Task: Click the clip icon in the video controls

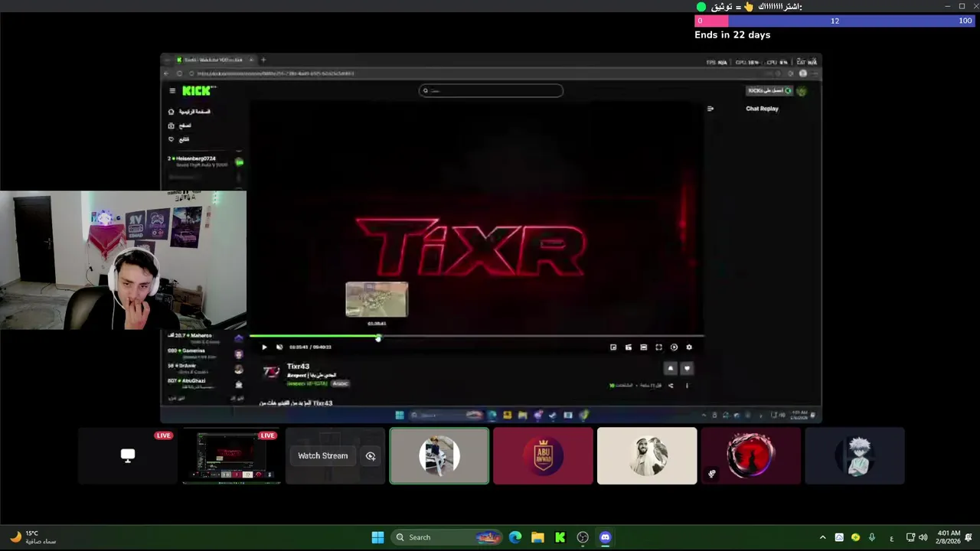Action: coord(629,347)
